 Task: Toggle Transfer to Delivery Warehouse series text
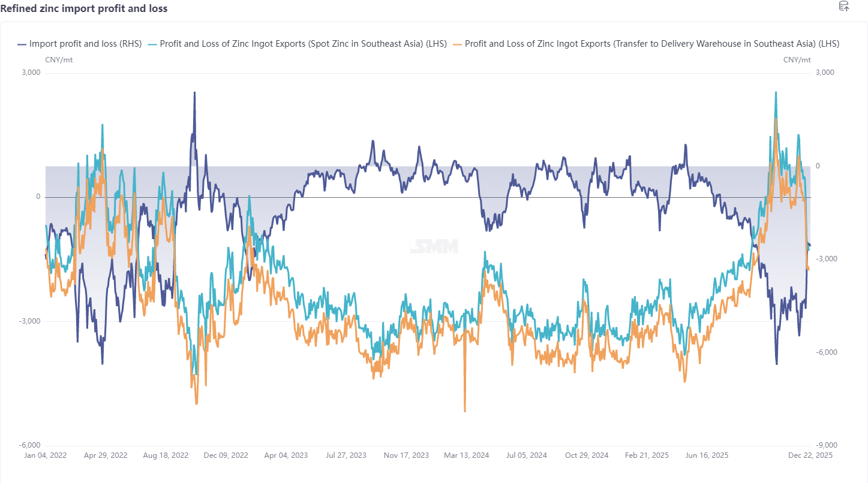651,44
